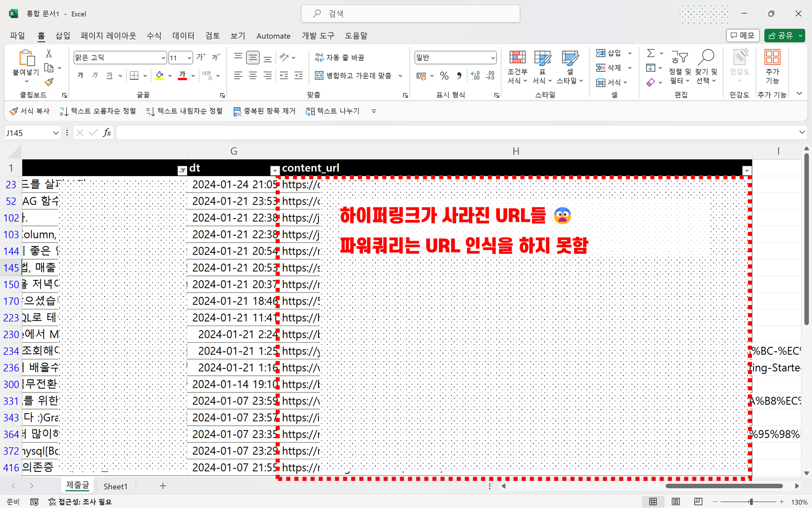Screen dimensions: 812x508
Task: Switch to 수식 ribbon tab
Action: point(154,36)
